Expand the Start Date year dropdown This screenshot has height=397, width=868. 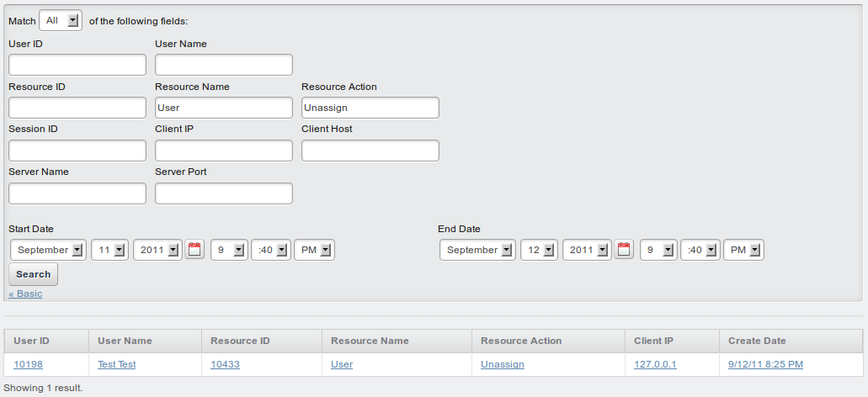click(x=157, y=250)
